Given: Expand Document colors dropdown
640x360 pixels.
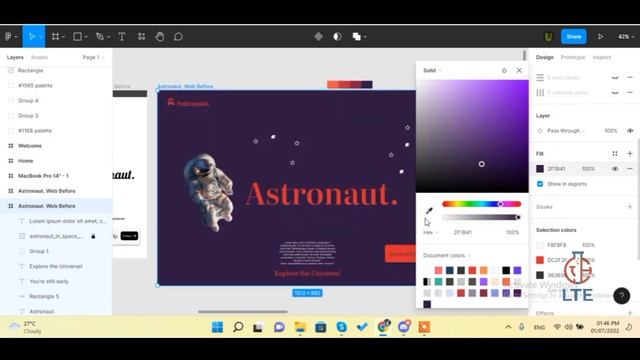Looking at the screenshot, I should (447, 256).
